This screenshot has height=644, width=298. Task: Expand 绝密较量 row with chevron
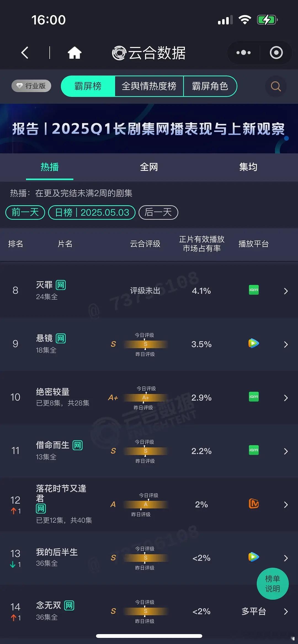click(286, 398)
